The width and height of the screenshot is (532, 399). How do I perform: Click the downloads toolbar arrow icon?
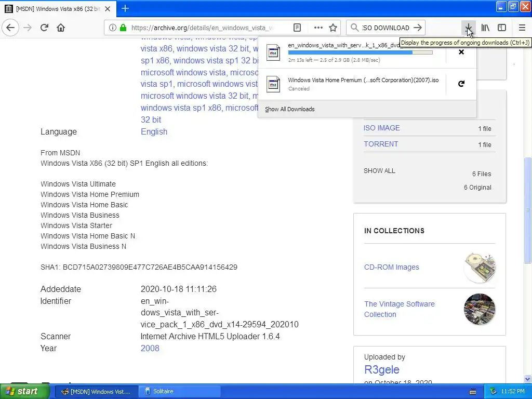(x=469, y=28)
